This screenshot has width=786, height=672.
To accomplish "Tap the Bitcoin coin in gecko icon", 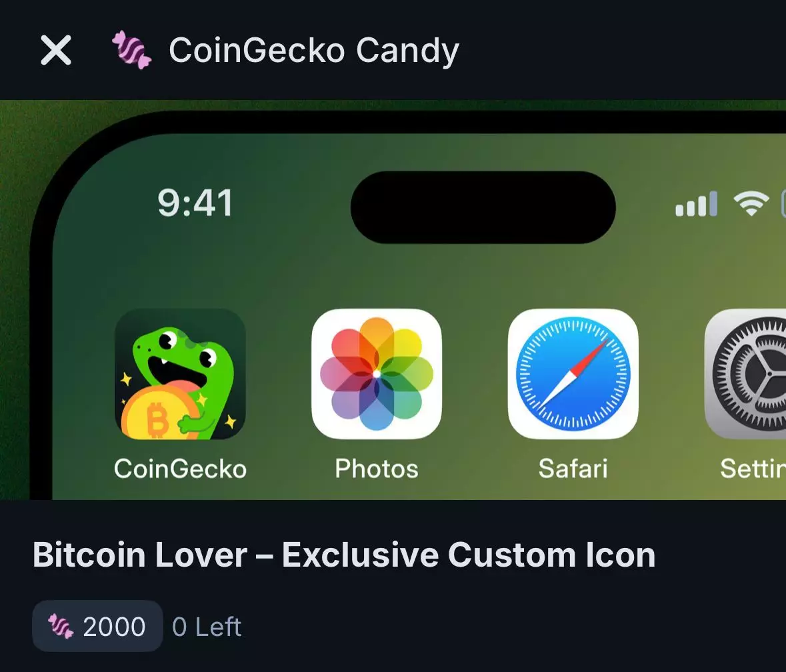I will pos(157,413).
